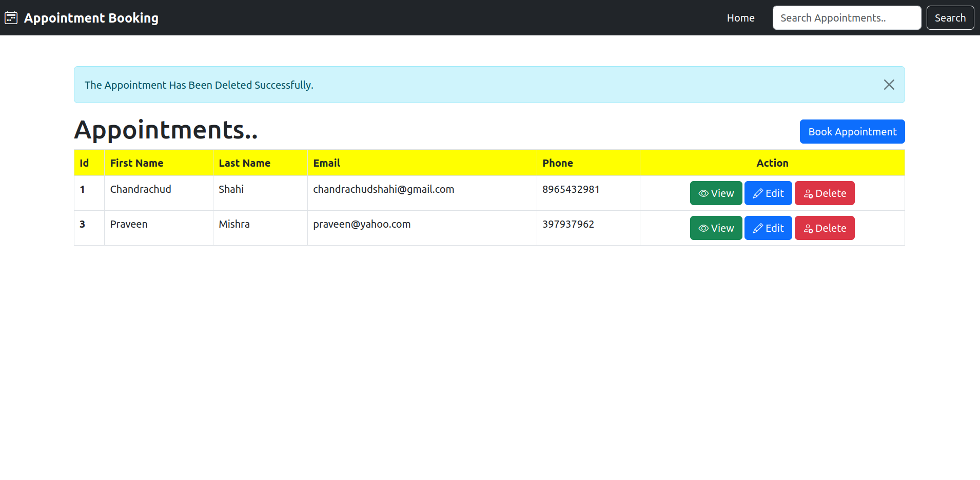The width and height of the screenshot is (980, 480).
Task: View details of appointment id 1
Action: coord(716,193)
